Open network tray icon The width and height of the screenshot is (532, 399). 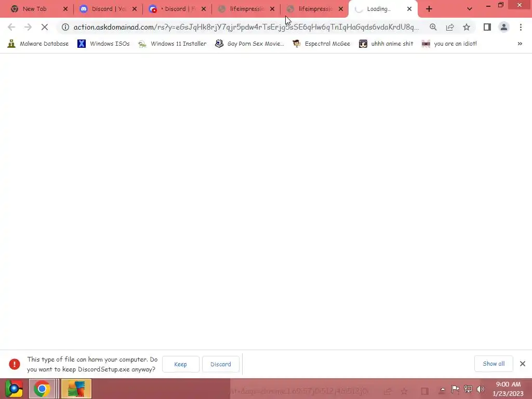coord(468,389)
